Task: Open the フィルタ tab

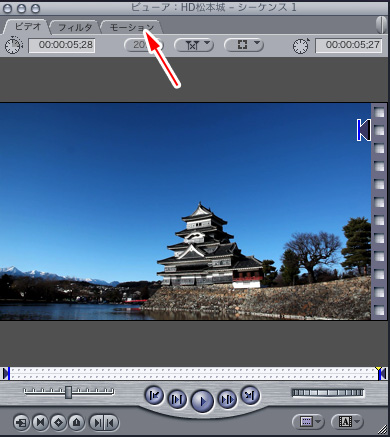Action: 75,27
